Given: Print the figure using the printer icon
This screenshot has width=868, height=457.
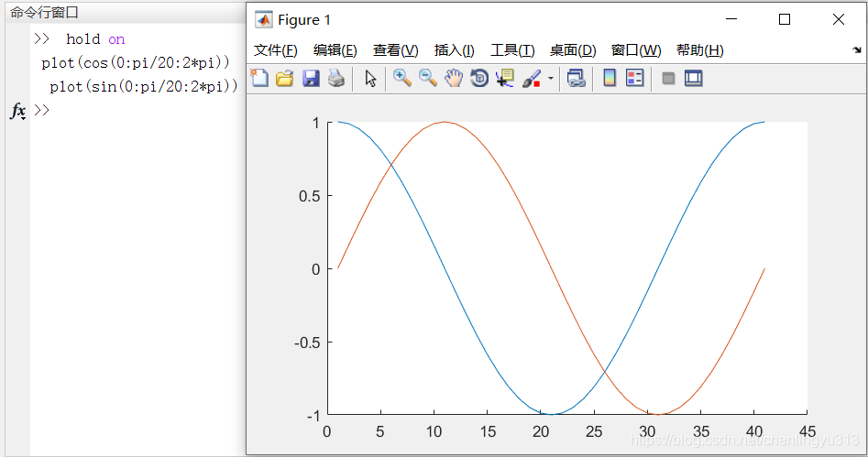Looking at the screenshot, I should point(336,78).
